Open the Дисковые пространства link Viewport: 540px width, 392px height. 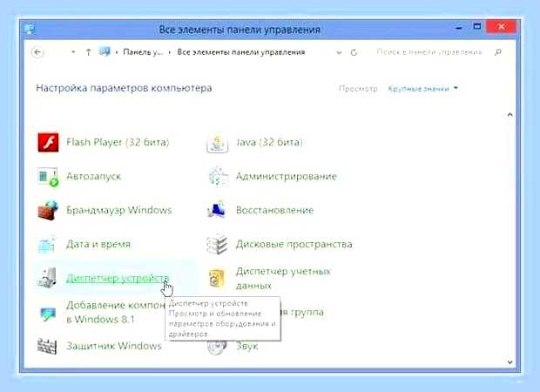(294, 244)
